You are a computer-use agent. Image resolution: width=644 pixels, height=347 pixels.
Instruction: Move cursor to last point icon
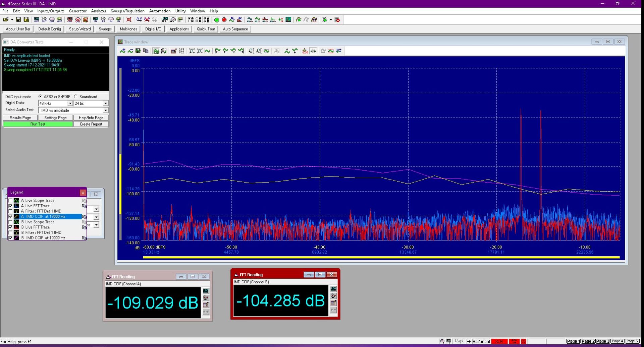click(x=241, y=51)
